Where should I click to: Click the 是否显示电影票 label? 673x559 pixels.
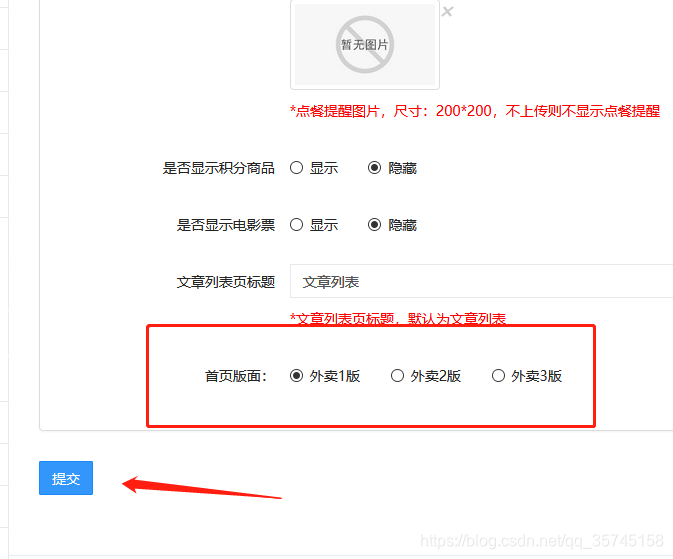tap(225, 225)
